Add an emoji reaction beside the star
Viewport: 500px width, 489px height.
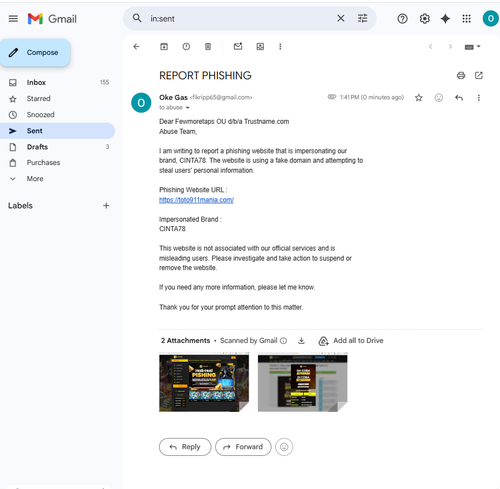[439, 98]
